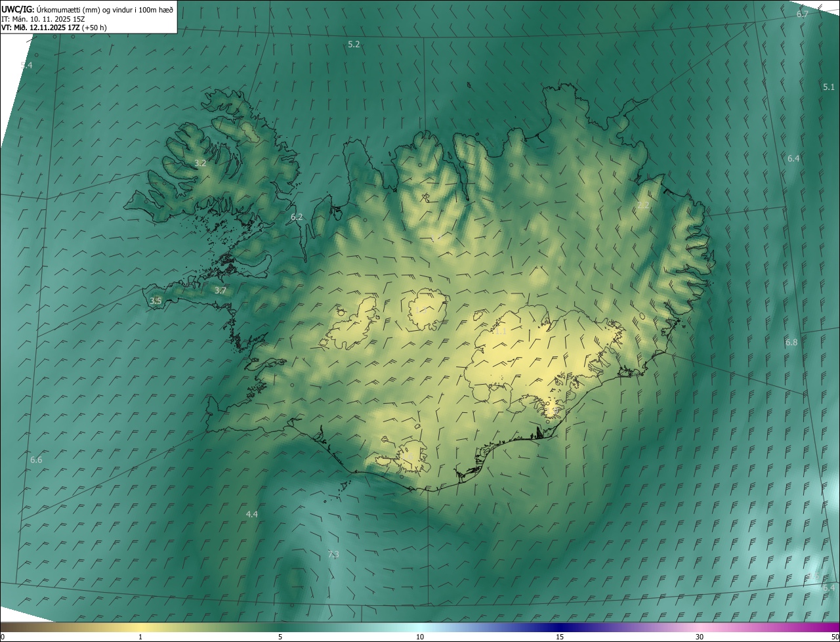The height and width of the screenshot is (642, 840).
Task: Click the 6.2 value on the map
Action: (297, 217)
